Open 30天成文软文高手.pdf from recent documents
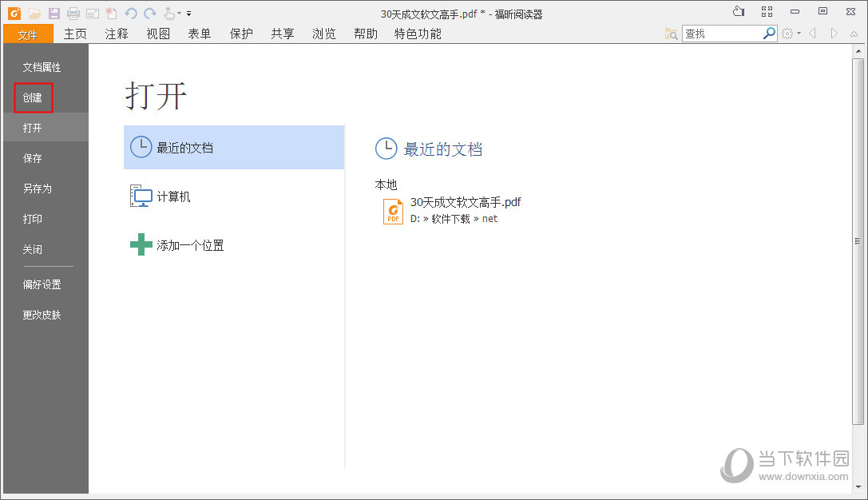The width and height of the screenshot is (868, 500). (466, 202)
